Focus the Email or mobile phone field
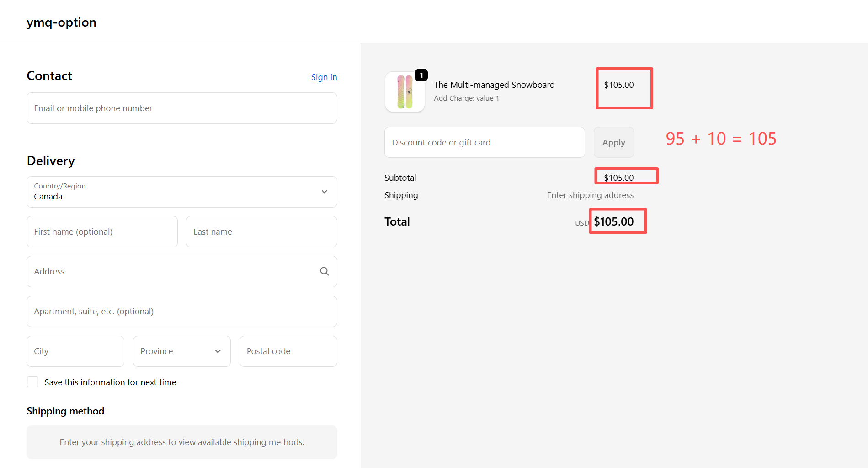The width and height of the screenshot is (868, 468). [181, 108]
